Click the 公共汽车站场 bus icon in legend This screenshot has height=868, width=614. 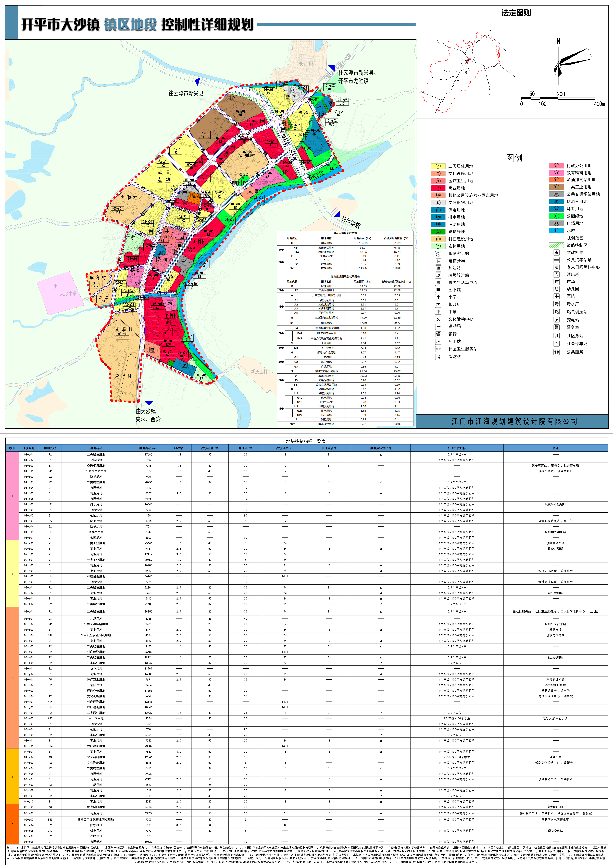(x=556, y=260)
